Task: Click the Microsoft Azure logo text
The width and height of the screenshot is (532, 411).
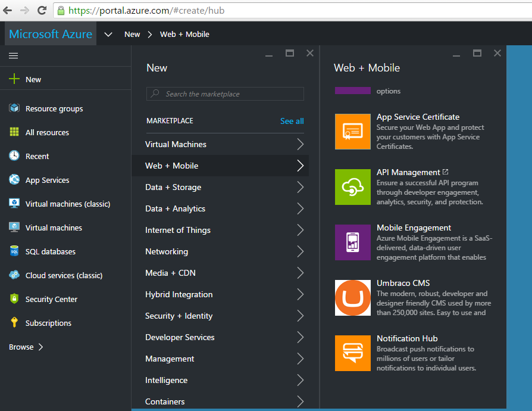Action: (51, 34)
